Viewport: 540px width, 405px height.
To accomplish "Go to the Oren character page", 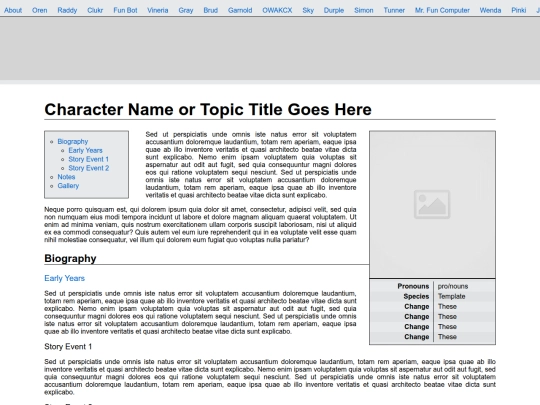I will point(40,10).
